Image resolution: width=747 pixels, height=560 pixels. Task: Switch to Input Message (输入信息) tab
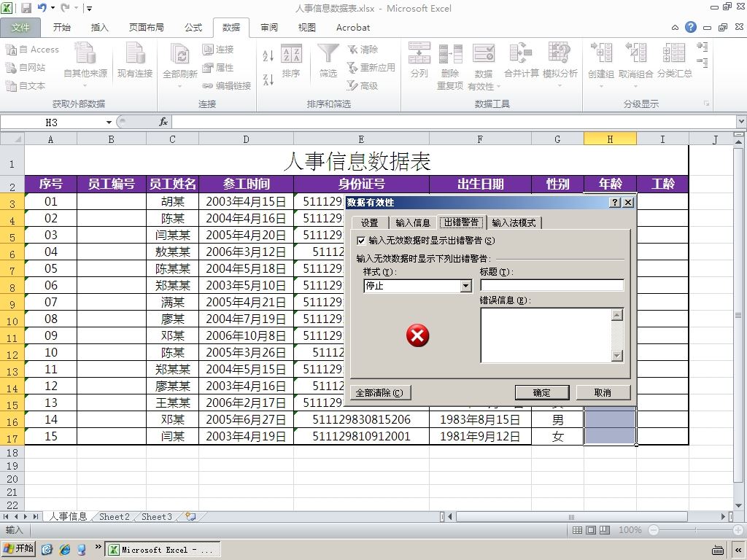point(413,223)
